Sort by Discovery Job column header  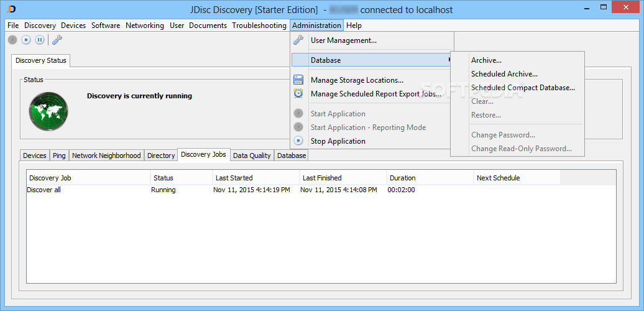click(x=88, y=178)
